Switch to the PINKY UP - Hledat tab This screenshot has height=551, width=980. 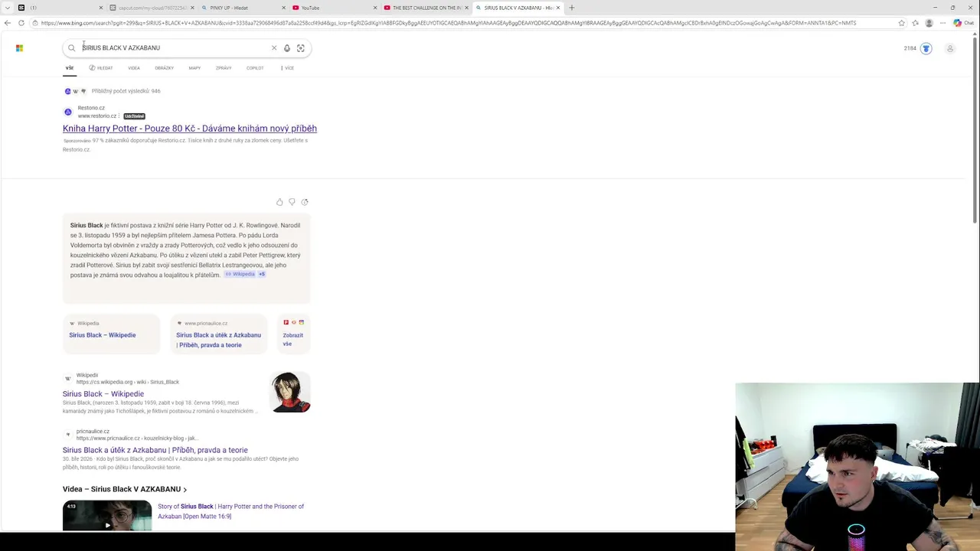click(x=241, y=8)
